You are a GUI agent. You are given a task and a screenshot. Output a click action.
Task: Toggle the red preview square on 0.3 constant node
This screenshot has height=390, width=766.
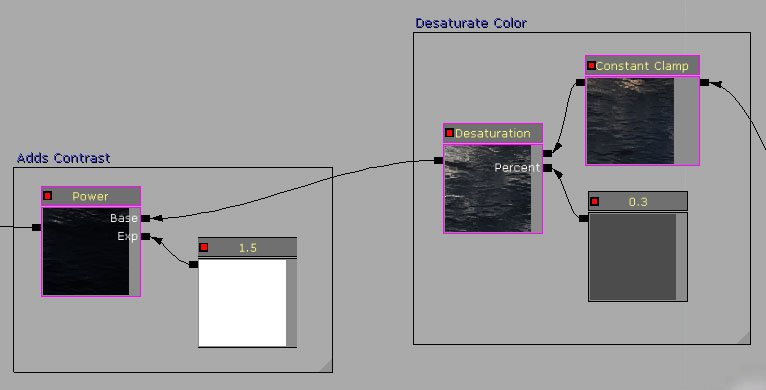click(595, 201)
